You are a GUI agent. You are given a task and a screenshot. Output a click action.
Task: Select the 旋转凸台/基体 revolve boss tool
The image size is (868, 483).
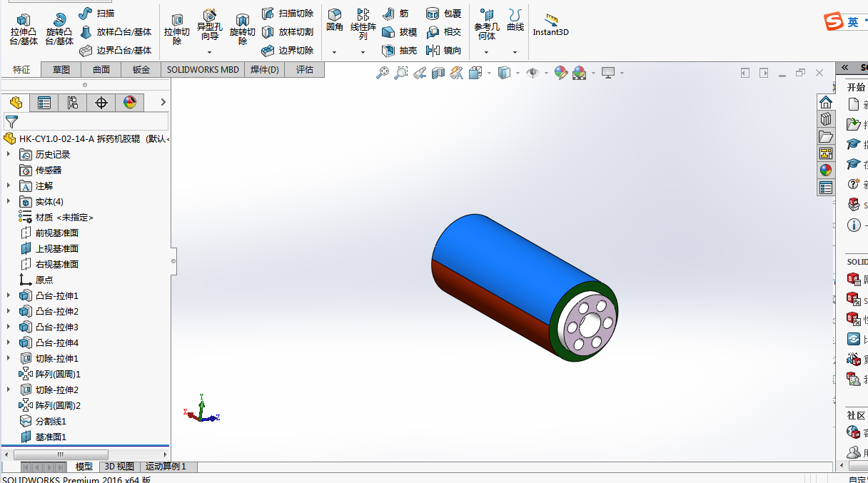click(59, 29)
